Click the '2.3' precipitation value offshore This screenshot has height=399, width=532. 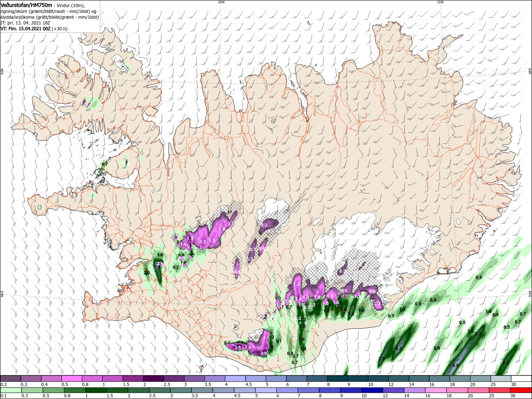tap(478, 334)
